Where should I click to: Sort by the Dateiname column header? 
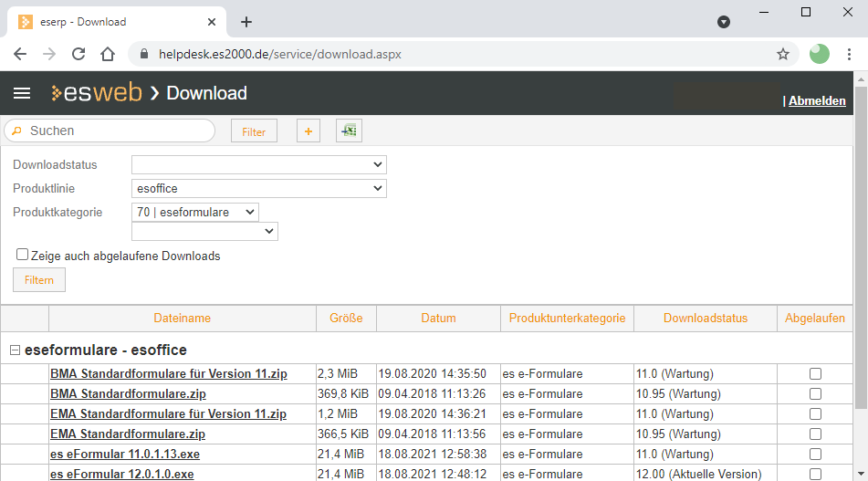tap(182, 319)
